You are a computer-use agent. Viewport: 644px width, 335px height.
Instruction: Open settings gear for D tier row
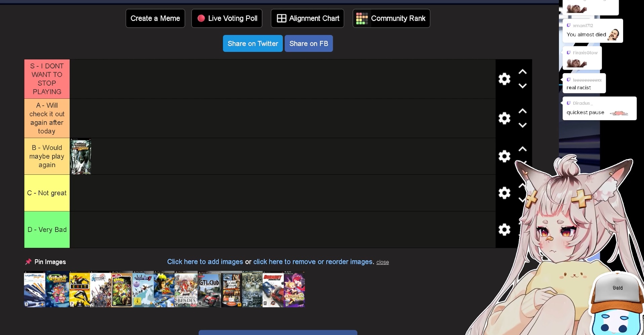tap(504, 230)
